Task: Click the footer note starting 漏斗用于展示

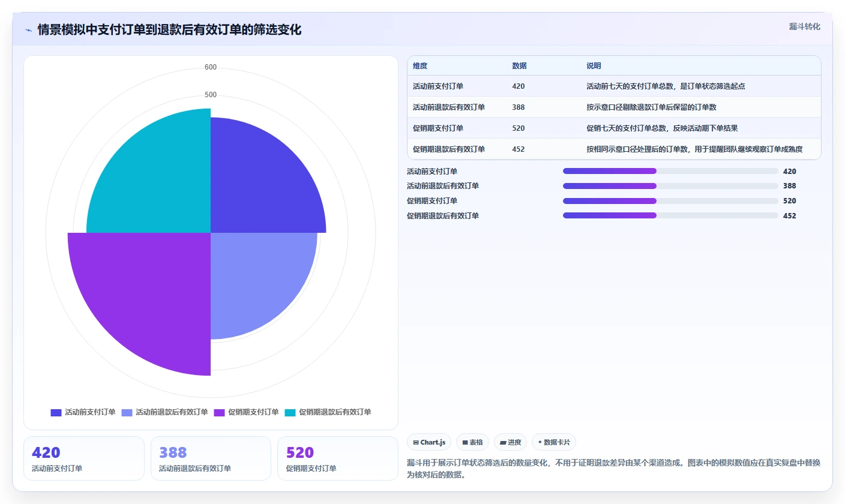Action: [613, 469]
